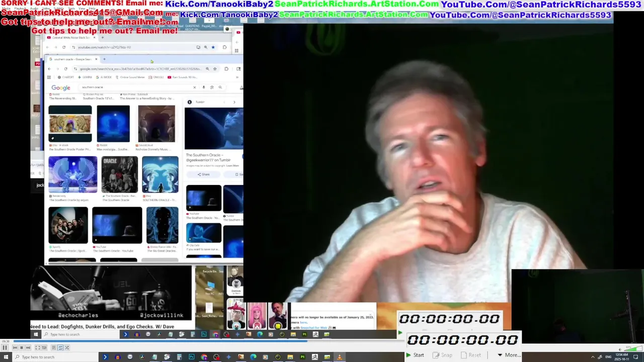Open new tab in Google window
Viewport: 644px width, 362px height.
point(104,59)
